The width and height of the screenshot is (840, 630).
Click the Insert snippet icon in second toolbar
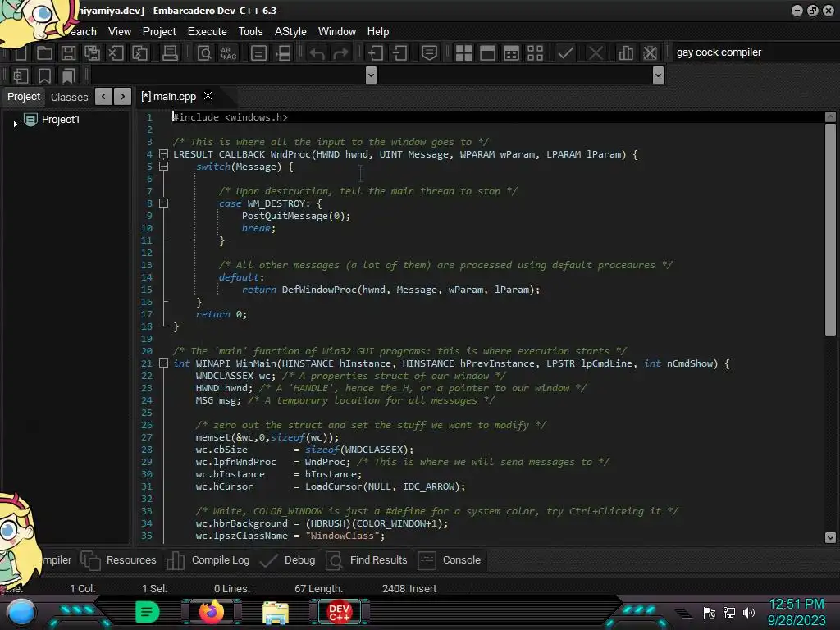pyautogui.click(x=21, y=75)
